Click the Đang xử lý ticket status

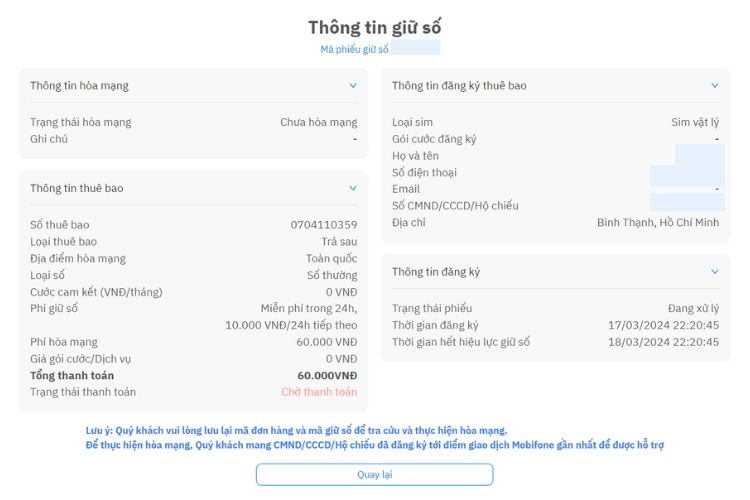tap(694, 308)
